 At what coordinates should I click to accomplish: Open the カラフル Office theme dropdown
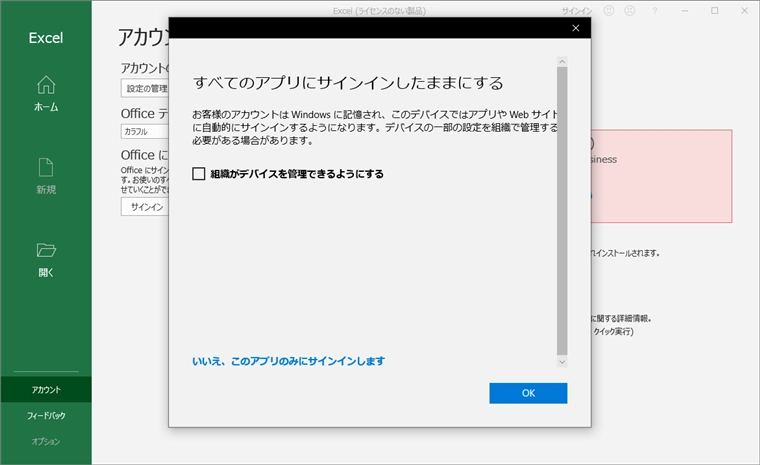(x=145, y=131)
